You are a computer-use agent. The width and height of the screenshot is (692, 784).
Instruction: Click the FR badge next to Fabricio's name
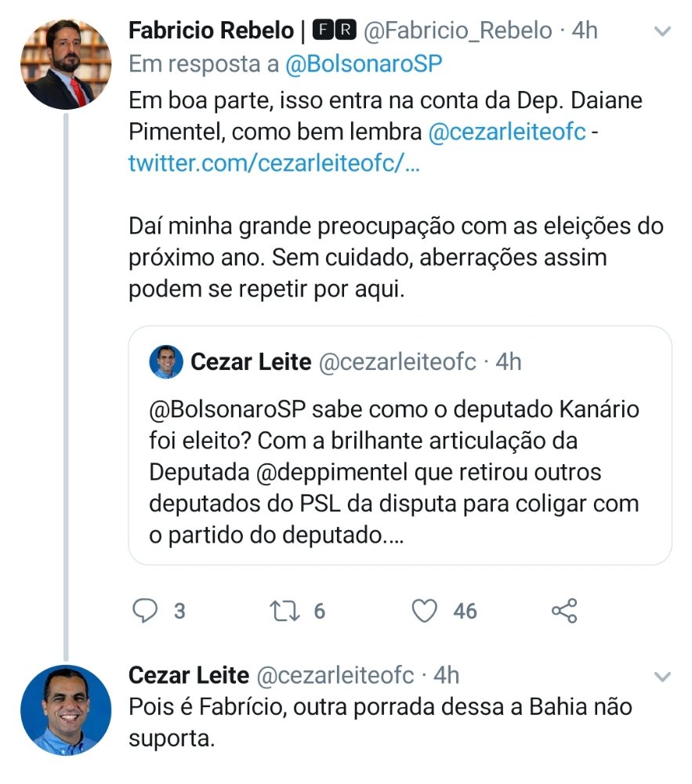334,31
